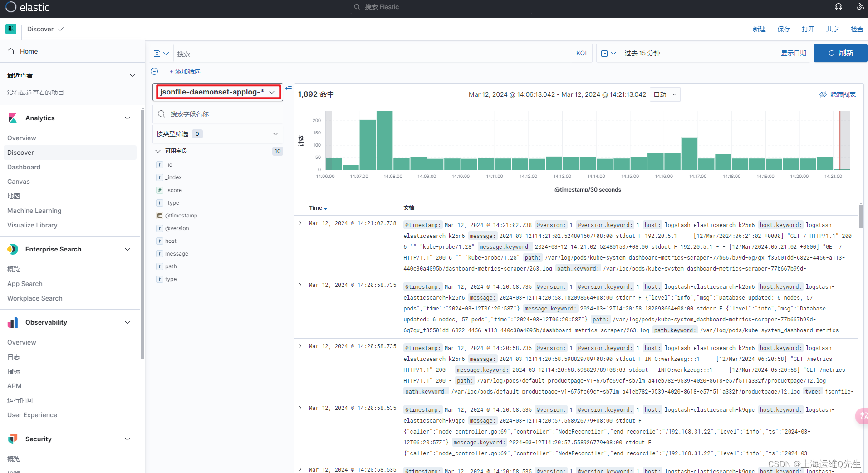Click the tallest histogram bar near 14:08:00
Viewport: 868px width, 473px height.
tap(384, 140)
